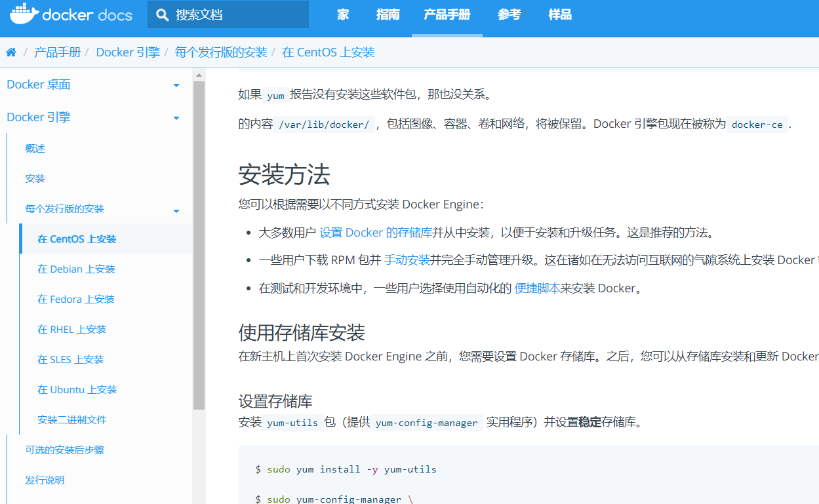Open Docker 引擎 sidebar section
The width and height of the screenshot is (819, 504).
(x=39, y=117)
